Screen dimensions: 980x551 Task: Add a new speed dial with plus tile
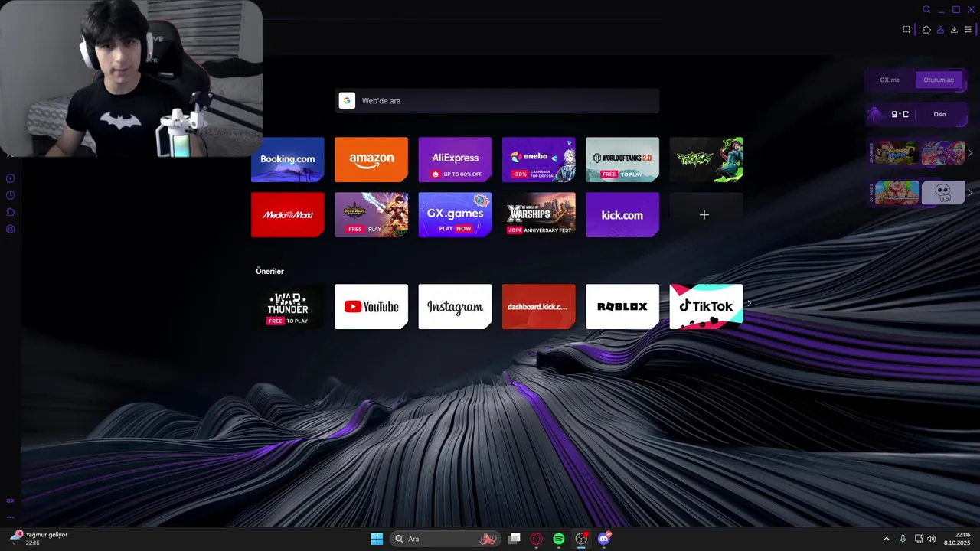(706, 214)
